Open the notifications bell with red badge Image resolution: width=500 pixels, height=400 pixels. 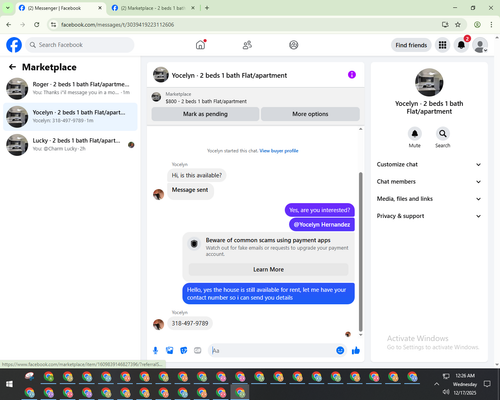tap(461, 45)
